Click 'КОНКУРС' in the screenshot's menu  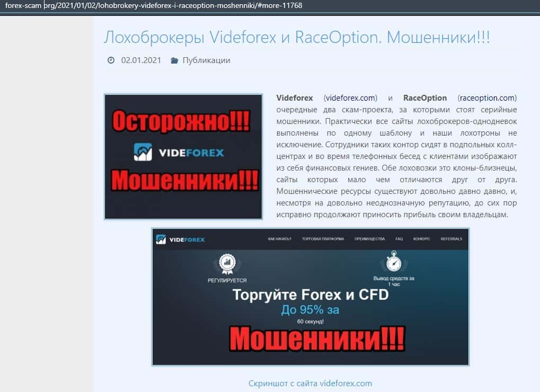click(x=421, y=239)
